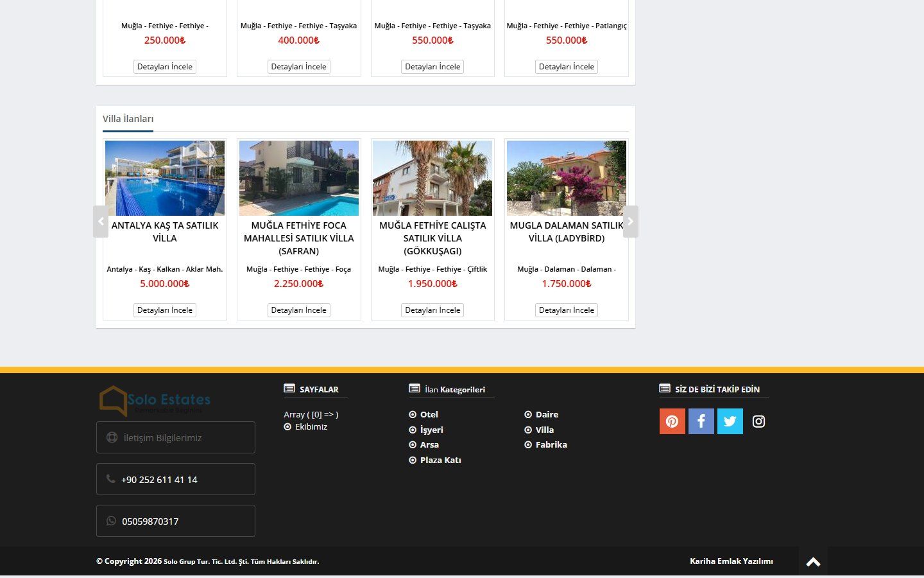Image resolution: width=924 pixels, height=578 pixels.
Task: Click the 1.950.000₺ villa price
Action: (432, 284)
